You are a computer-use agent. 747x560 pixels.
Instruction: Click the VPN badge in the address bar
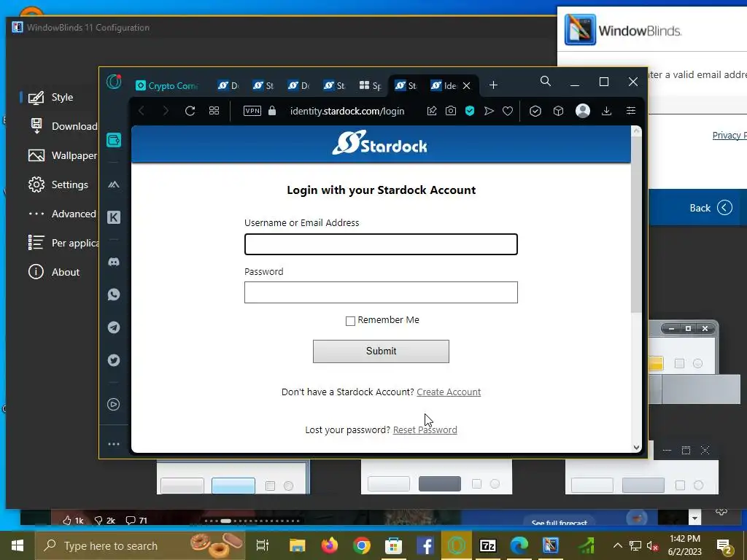coord(252,111)
